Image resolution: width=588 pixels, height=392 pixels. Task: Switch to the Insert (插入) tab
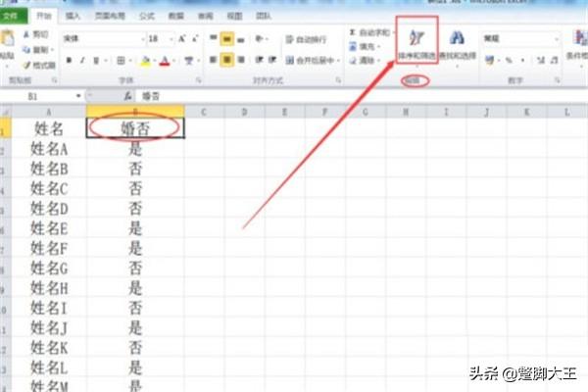pos(73,17)
